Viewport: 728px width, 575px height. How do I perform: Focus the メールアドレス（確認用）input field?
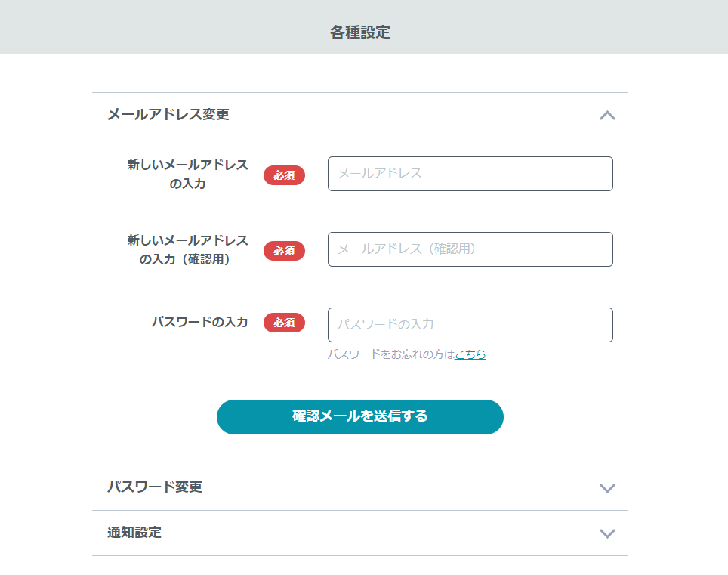coord(470,249)
